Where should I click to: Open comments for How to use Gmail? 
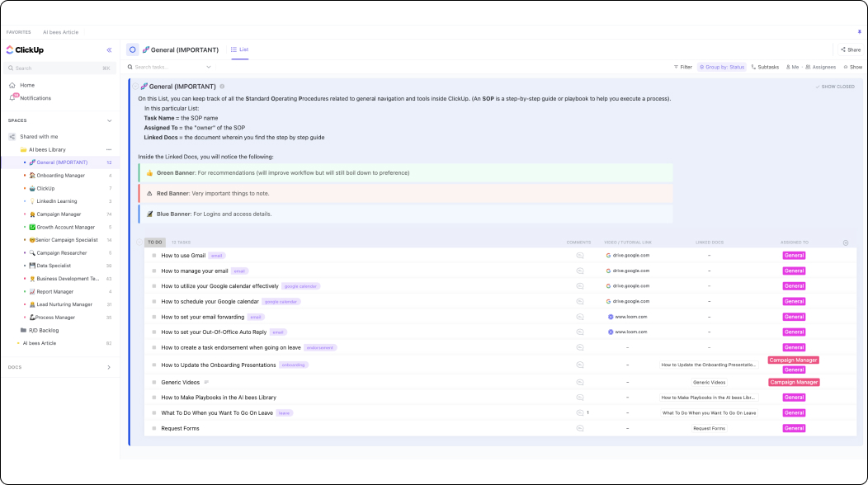(x=579, y=256)
